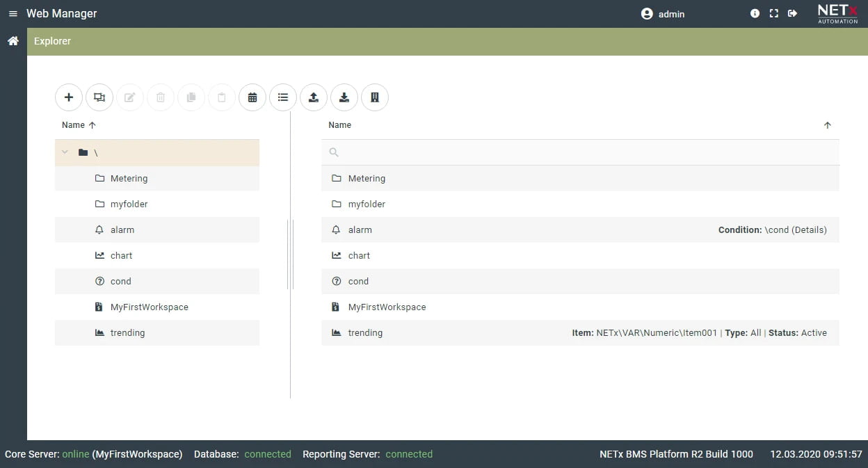The width and height of the screenshot is (868, 468).
Task: Click the panel splitter handle
Action: (290, 255)
